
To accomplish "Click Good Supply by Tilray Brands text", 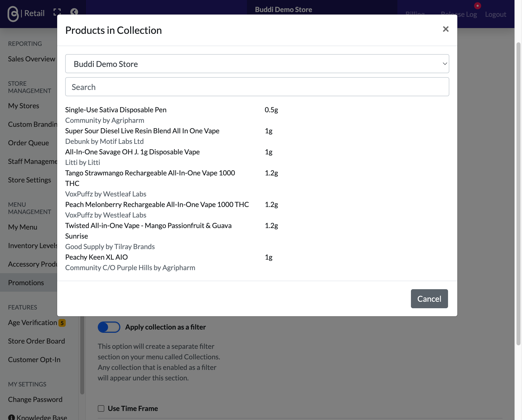I will pyautogui.click(x=110, y=247).
